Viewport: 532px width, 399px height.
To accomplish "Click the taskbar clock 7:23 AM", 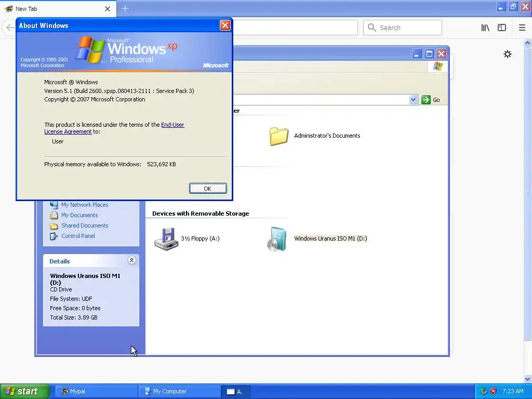I will tap(513, 391).
